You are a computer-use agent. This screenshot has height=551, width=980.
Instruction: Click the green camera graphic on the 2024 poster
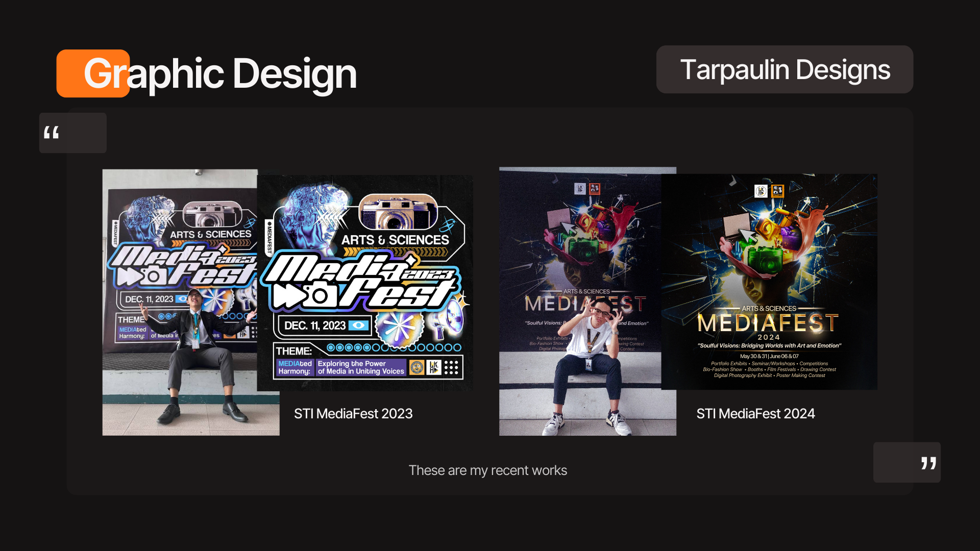(765, 259)
